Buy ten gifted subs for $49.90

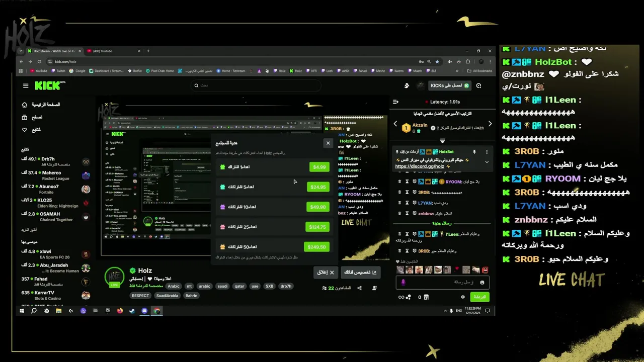(318, 207)
